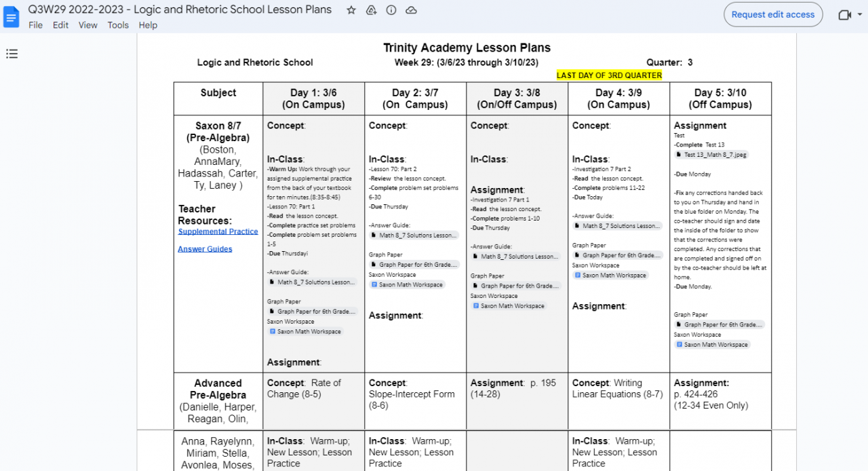Open the View menu
Screen dimensions: 868x471
(x=87, y=25)
